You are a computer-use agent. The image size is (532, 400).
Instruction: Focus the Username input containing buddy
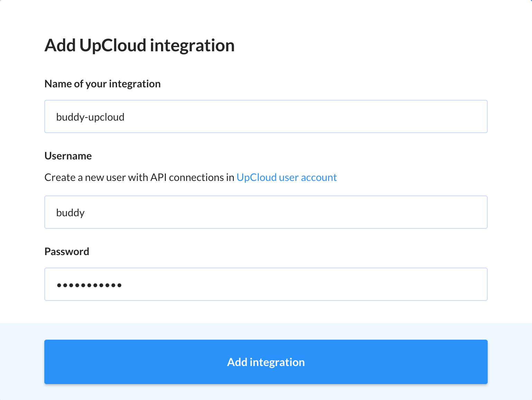point(266,212)
